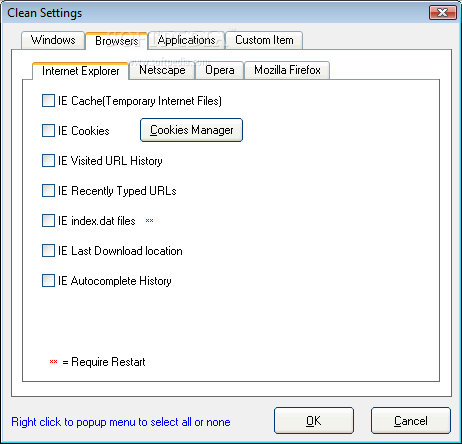Switch to the Netscape sub-tab
This screenshot has height=444, width=462.
click(162, 70)
